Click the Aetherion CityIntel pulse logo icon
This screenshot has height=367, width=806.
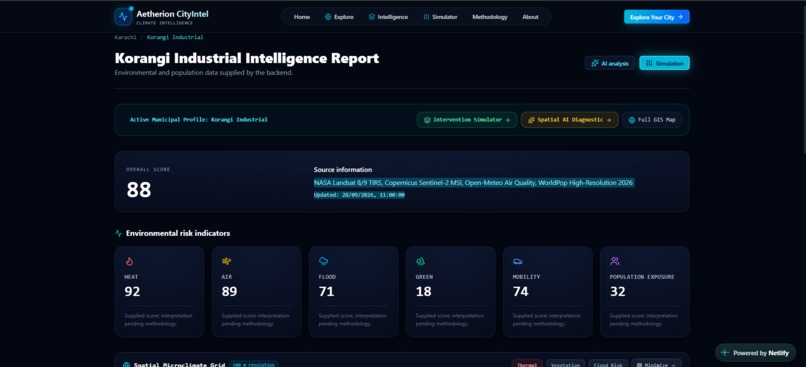(x=123, y=16)
